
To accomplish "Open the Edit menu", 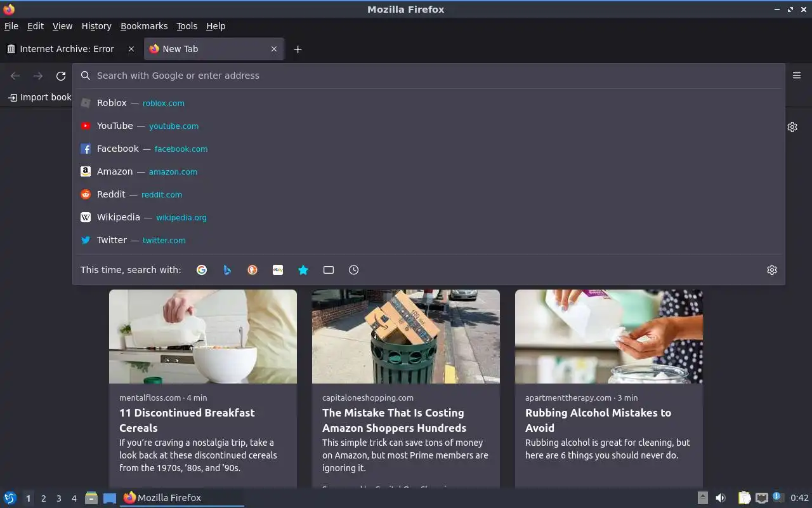I will [x=36, y=26].
